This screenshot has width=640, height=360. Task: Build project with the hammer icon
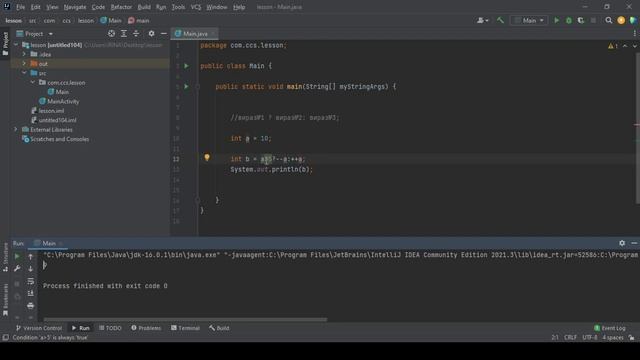[x=500, y=20]
